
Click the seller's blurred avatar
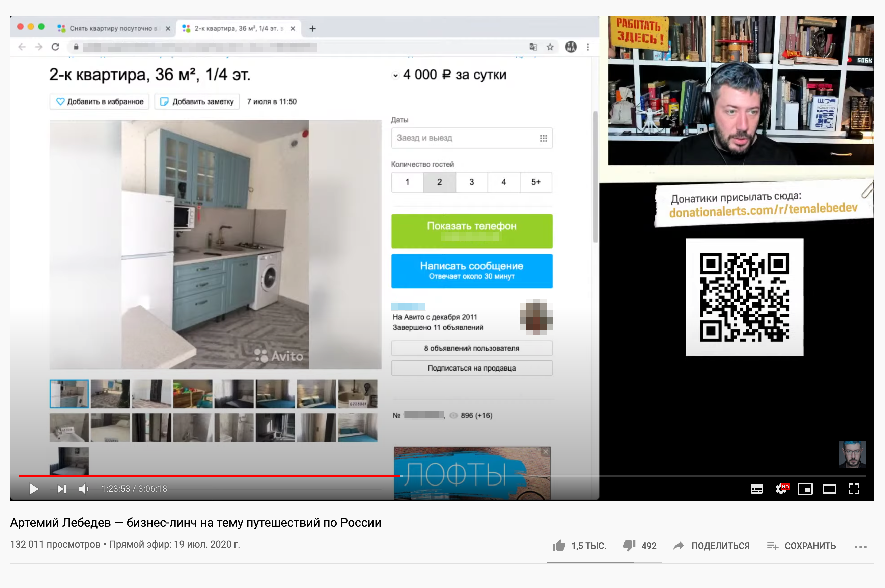(x=536, y=317)
